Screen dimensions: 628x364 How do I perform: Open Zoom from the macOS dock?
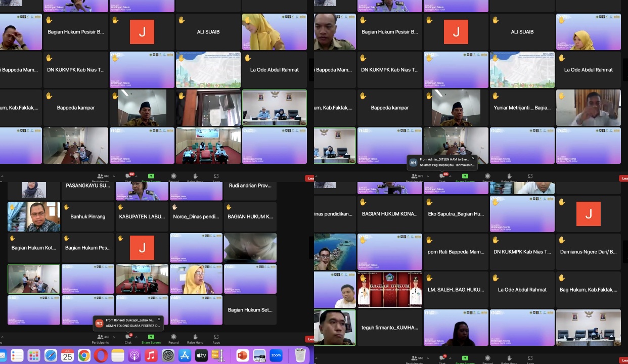276,355
